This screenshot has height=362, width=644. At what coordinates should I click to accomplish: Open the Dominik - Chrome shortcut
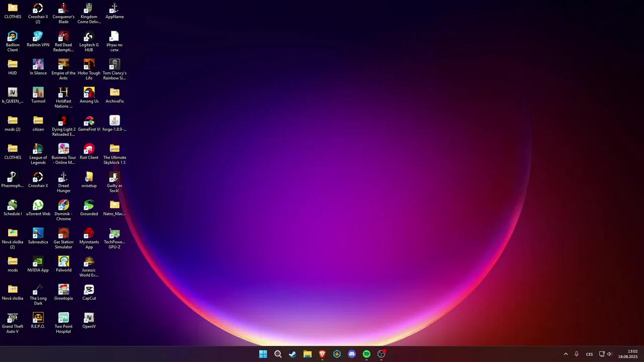[x=63, y=211]
